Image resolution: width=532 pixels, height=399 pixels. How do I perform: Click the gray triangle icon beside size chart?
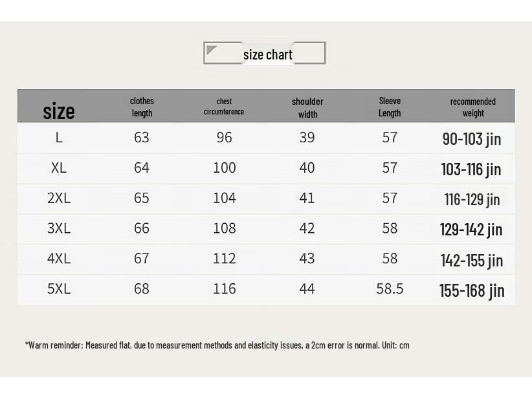point(212,50)
